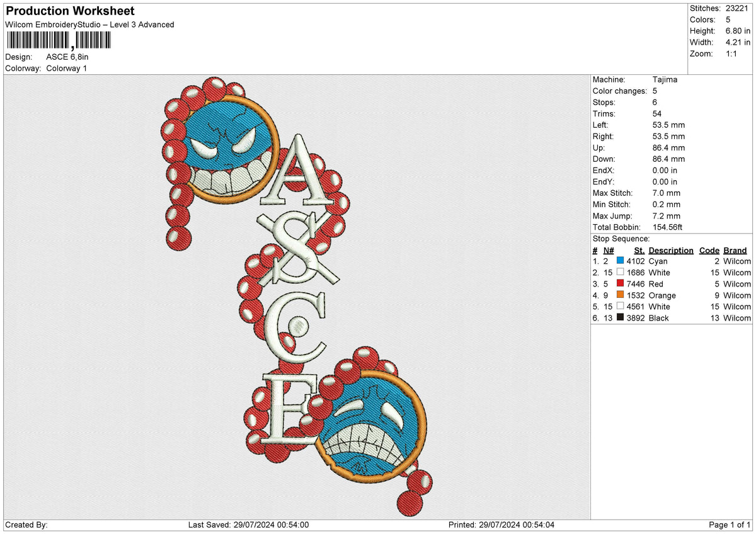Click the 'Cyan' description in row 1
This screenshot has height=534, width=756.
(658, 261)
